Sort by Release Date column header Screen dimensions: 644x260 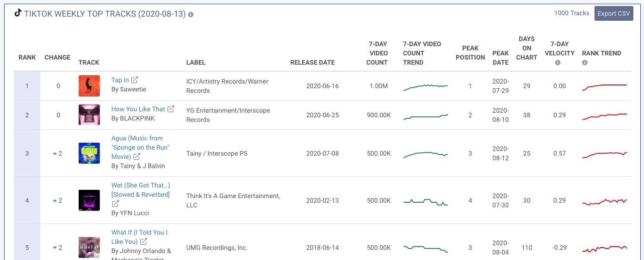[312, 62]
